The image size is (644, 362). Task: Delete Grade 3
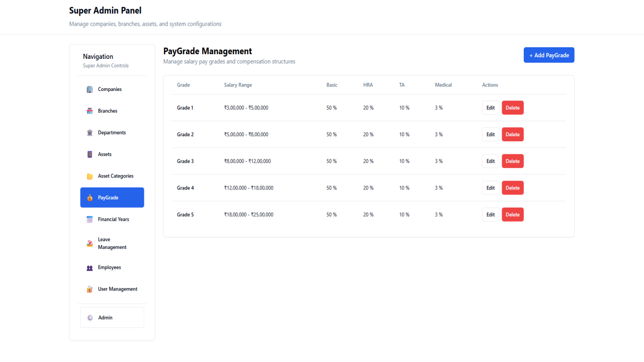point(513,161)
